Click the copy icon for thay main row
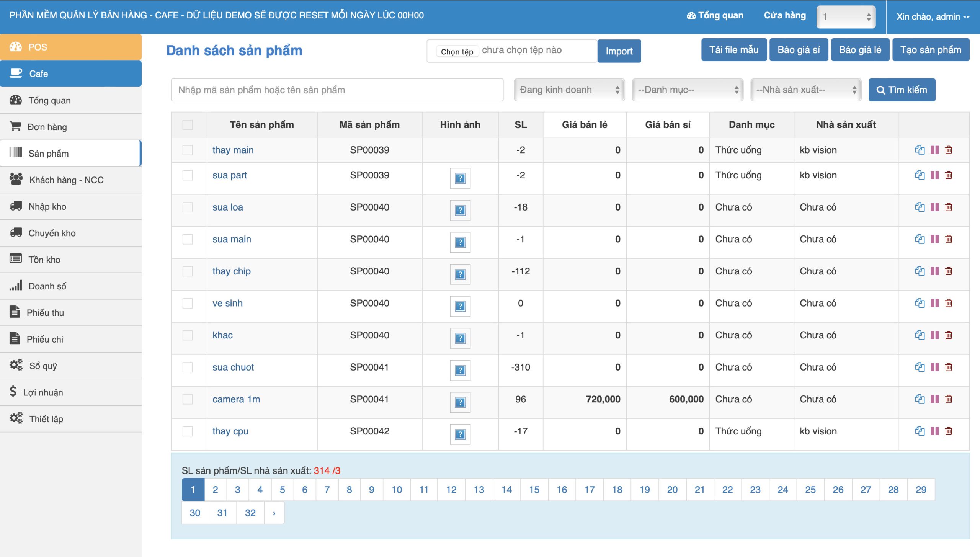980x557 pixels. pyautogui.click(x=920, y=150)
